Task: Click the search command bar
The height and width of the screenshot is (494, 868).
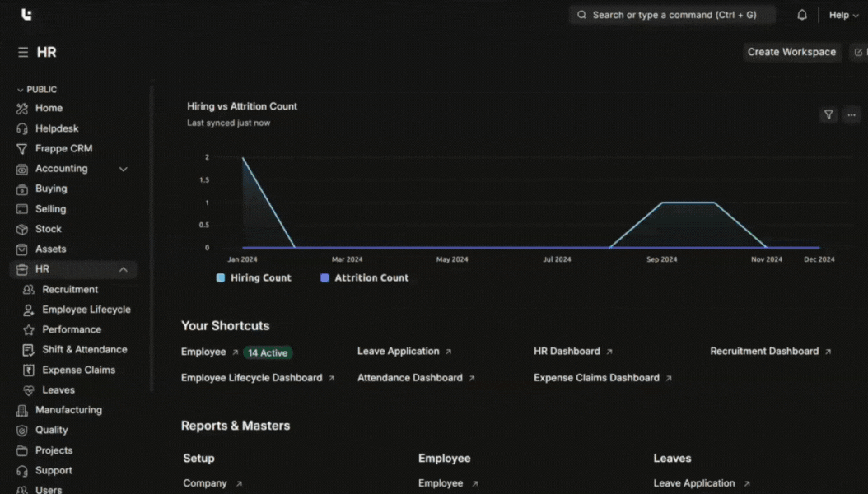Action: pos(672,15)
